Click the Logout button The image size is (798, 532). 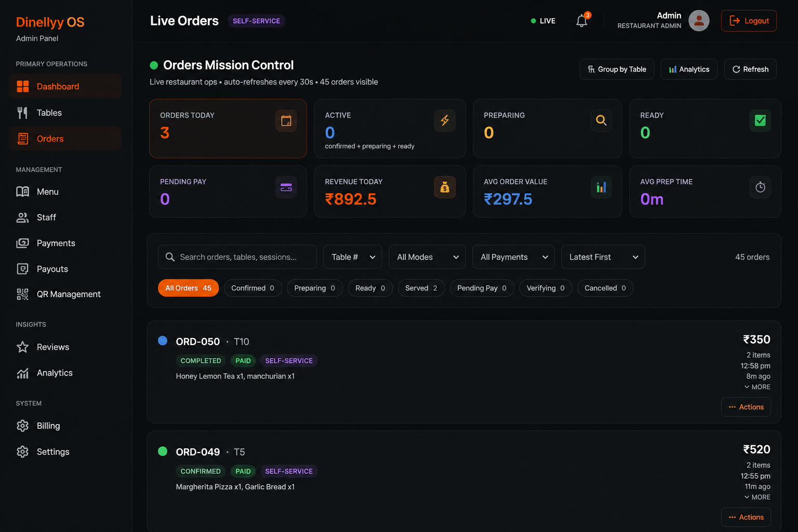(749, 21)
